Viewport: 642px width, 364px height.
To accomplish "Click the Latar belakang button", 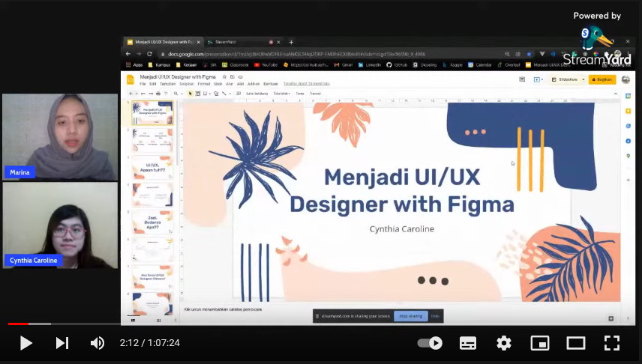I will (x=256, y=94).
